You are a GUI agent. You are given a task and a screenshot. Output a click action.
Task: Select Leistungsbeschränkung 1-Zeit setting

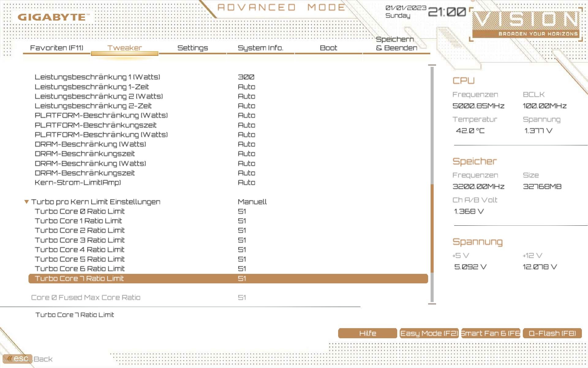click(x=92, y=87)
